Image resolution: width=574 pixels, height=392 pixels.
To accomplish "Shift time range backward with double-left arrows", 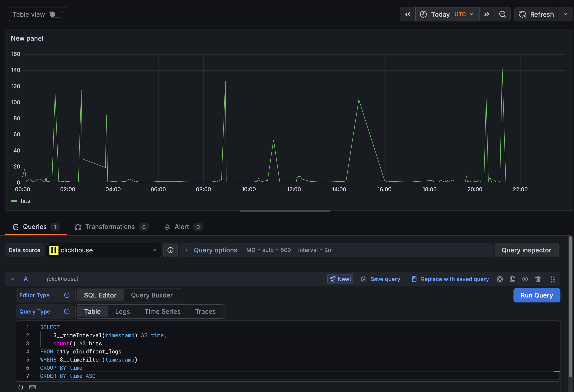I will click(x=407, y=14).
